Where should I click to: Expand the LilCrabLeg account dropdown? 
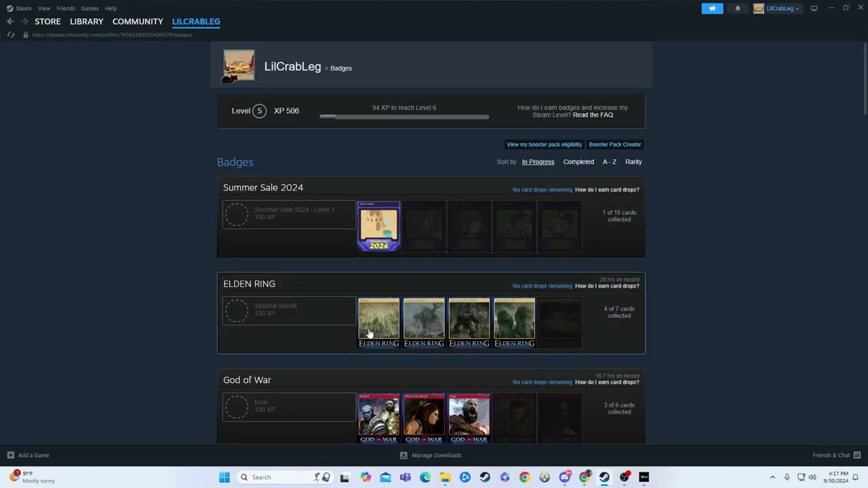783,8
